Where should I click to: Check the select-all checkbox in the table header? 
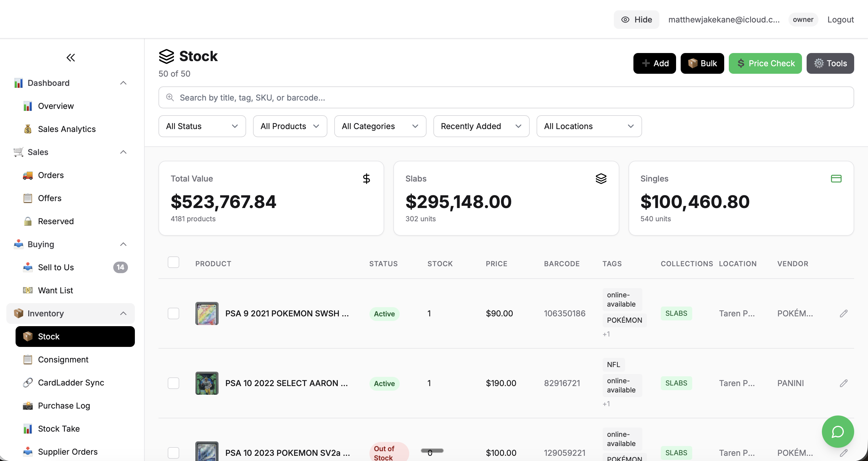point(173,262)
